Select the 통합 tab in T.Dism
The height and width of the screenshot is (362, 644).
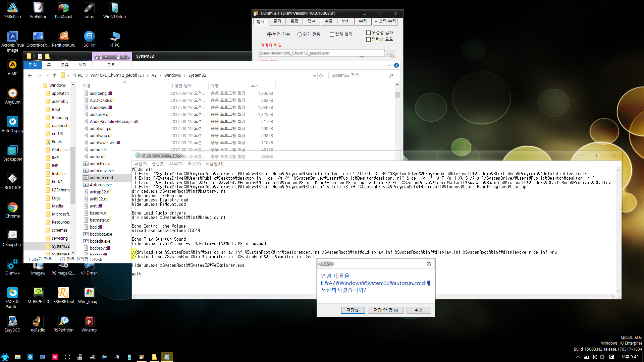pyautogui.click(x=294, y=21)
